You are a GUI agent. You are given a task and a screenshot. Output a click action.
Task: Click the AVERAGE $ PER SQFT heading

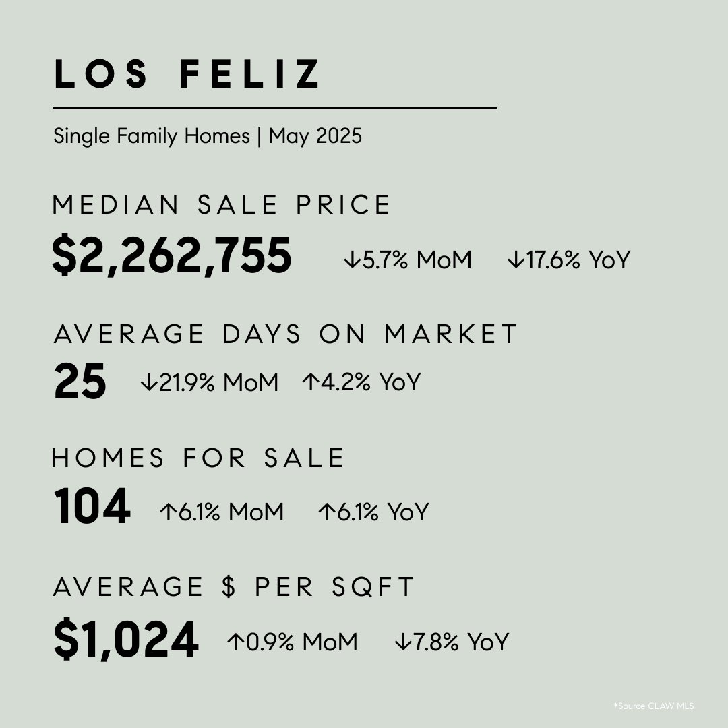click(x=233, y=587)
